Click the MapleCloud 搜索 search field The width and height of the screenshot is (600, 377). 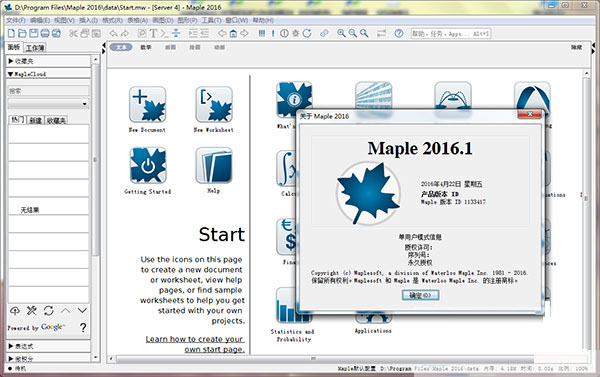coord(49,91)
